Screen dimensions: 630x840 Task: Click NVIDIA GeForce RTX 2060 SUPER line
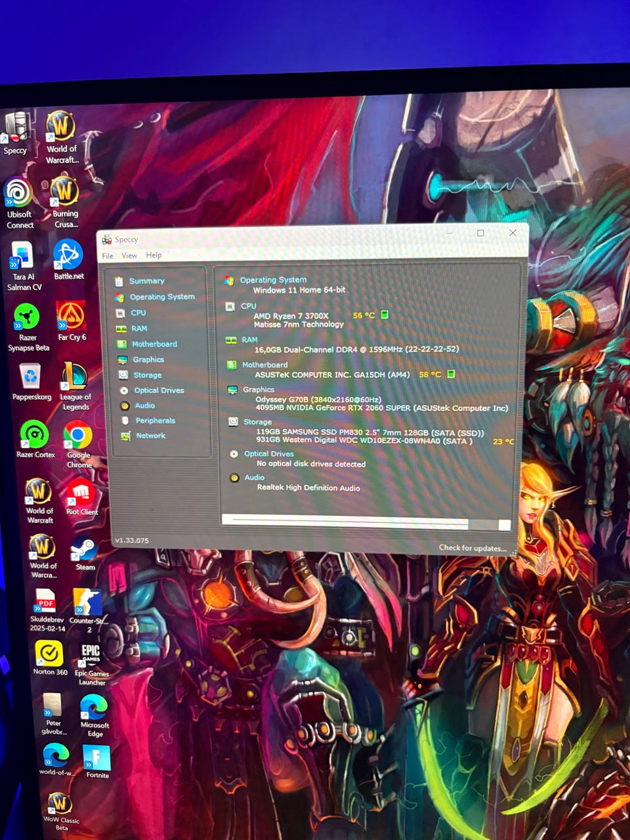[x=382, y=408]
